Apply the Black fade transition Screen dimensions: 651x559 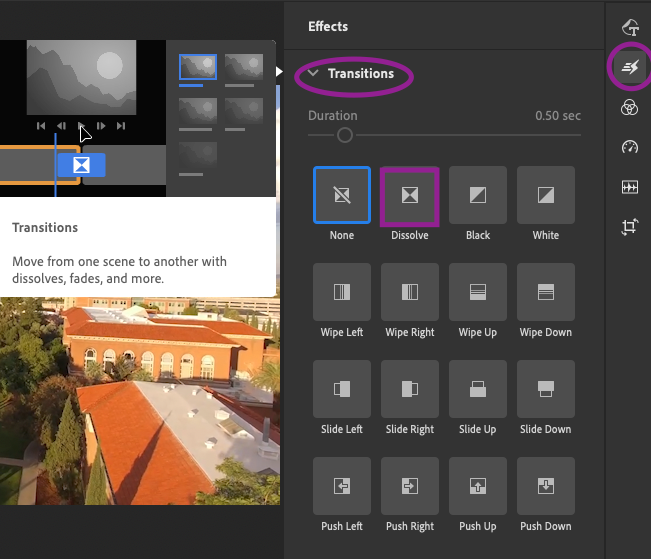pos(478,196)
